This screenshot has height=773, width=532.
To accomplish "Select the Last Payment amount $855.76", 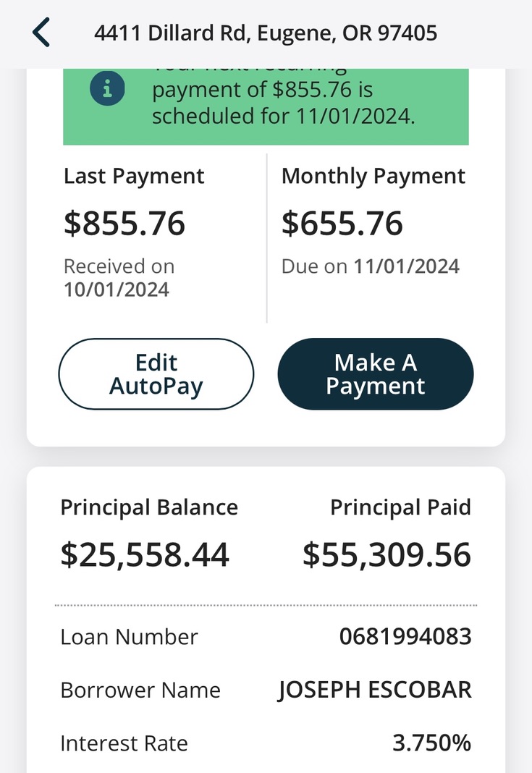I will 124,224.
